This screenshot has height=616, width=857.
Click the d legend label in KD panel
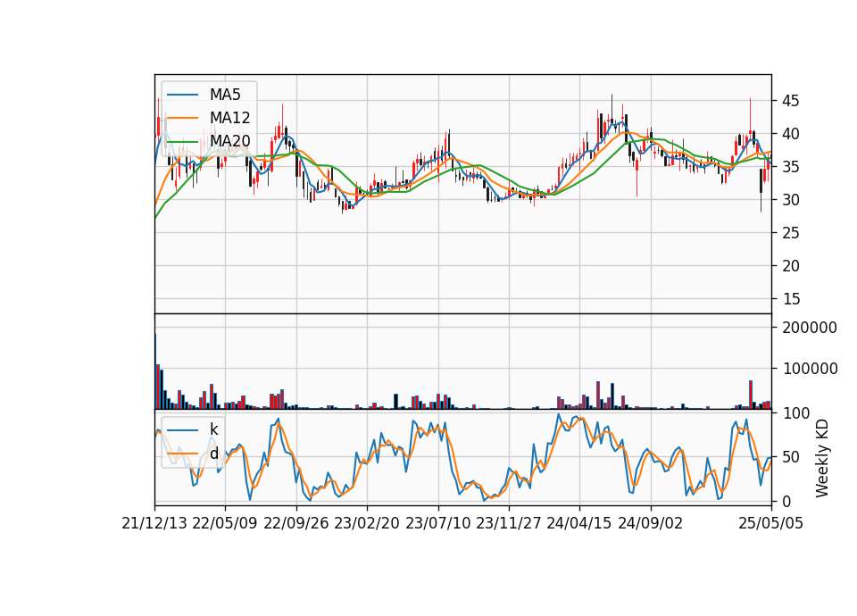pos(213,454)
